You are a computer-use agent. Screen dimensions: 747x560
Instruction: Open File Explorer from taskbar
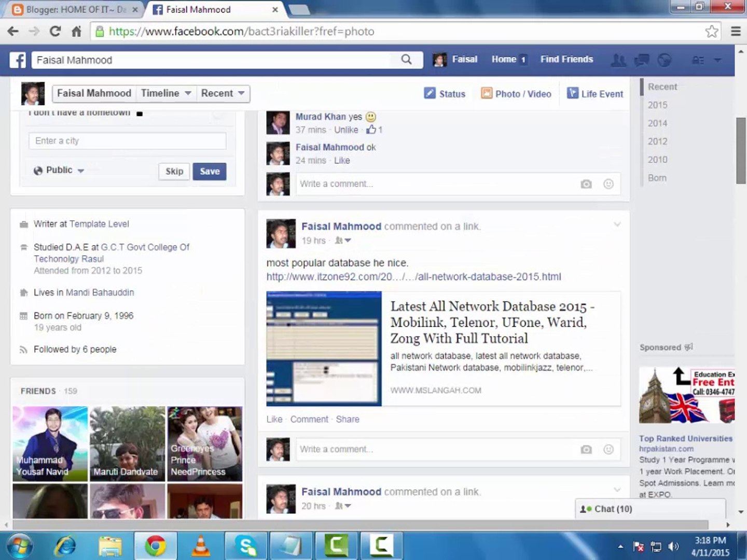tap(110, 545)
